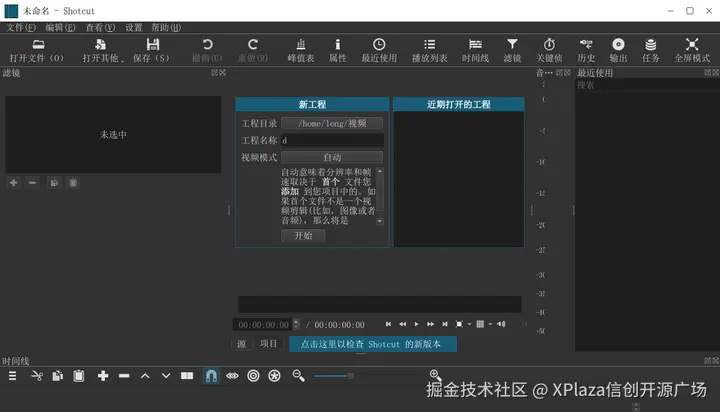Screen dimensions: 720x412
Task: Open the History (历史) panel
Action: pos(586,51)
